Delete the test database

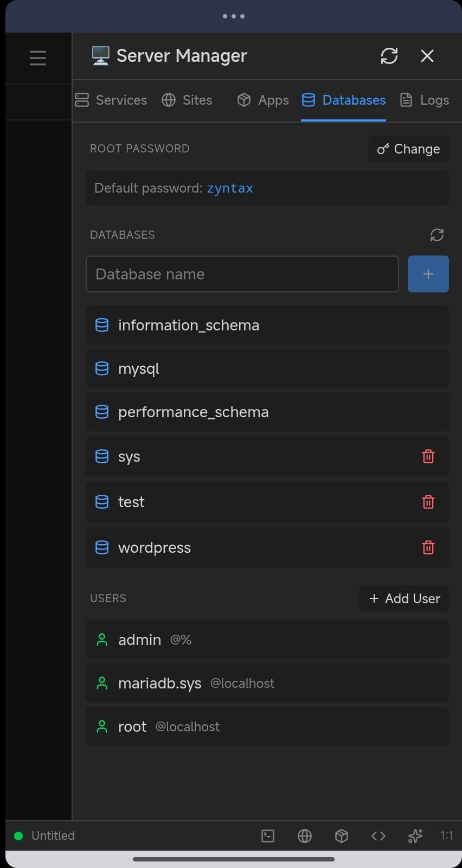(428, 502)
